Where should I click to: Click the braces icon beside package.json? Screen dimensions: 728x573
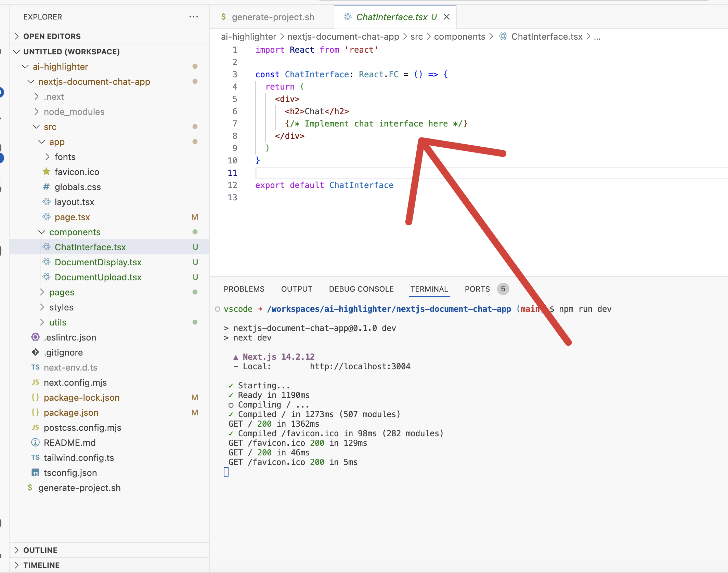tap(35, 412)
